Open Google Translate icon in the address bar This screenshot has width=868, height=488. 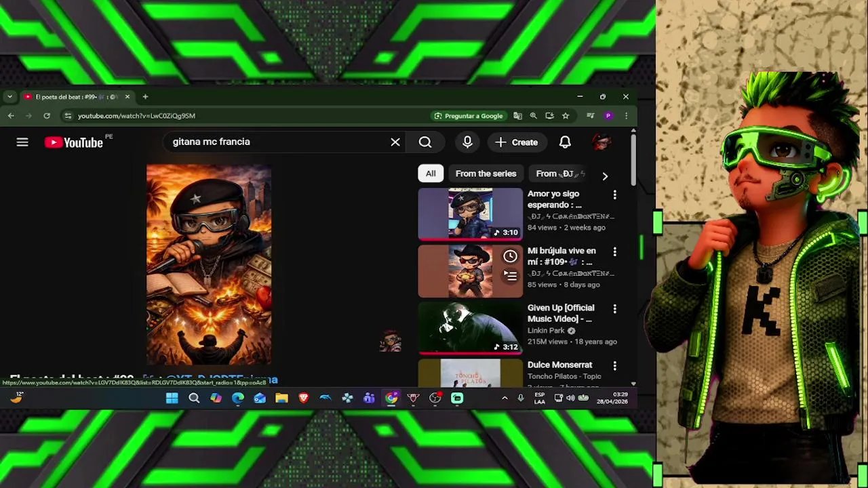pos(517,116)
